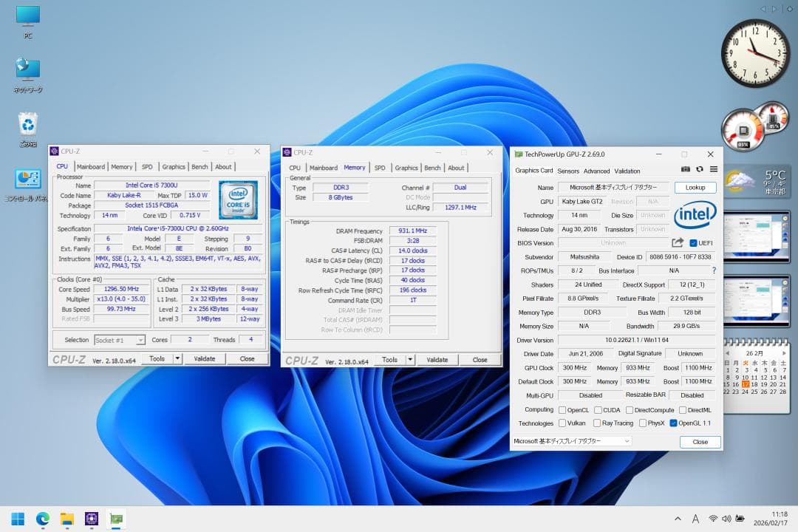This screenshot has height=532, width=798.
Task: Click the DRAM Frequency value 931.1 MHz
Action: pyautogui.click(x=413, y=231)
